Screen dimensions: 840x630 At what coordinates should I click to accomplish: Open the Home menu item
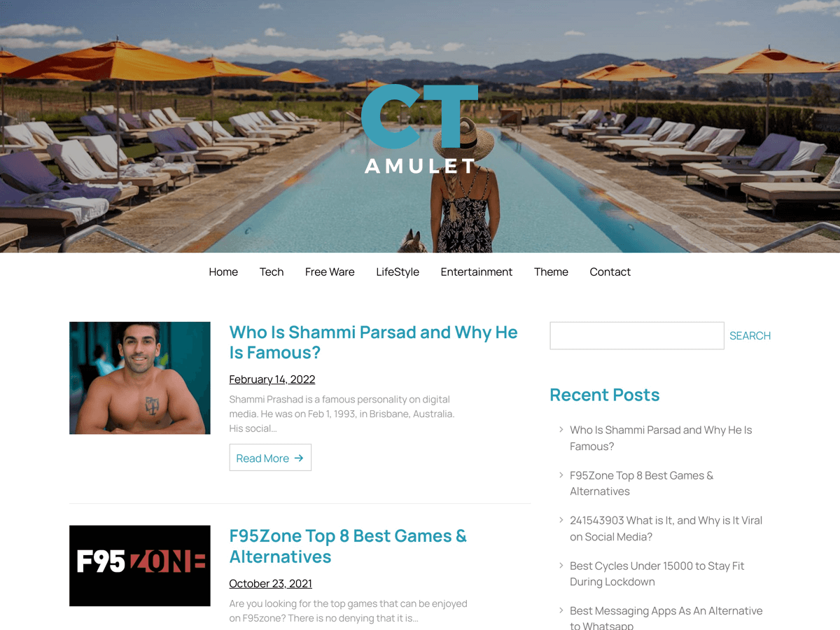click(223, 272)
